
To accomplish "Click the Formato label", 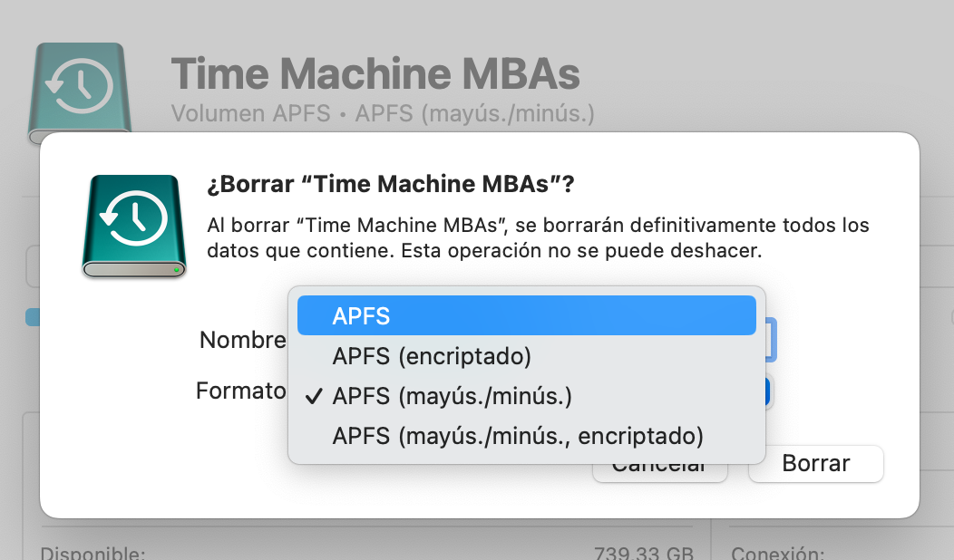I will [x=240, y=391].
